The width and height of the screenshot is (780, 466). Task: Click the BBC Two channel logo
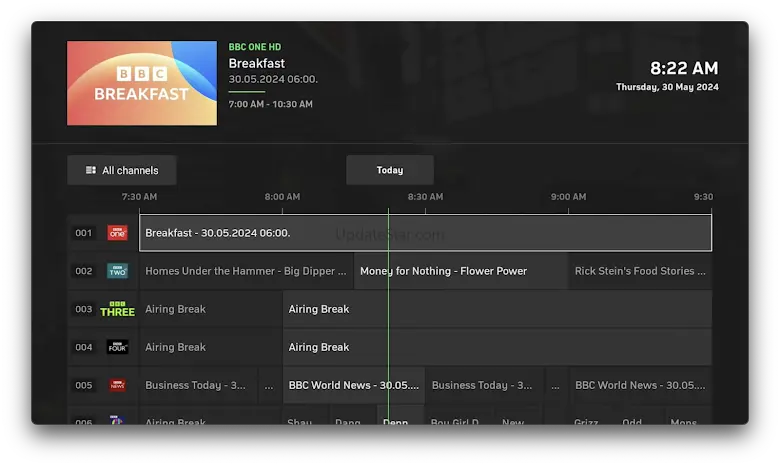coord(117,271)
